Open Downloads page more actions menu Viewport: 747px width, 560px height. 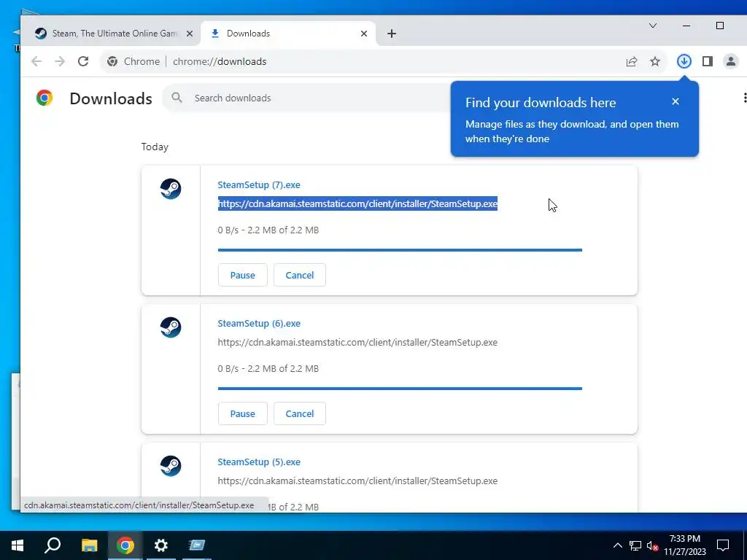(x=744, y=98)
